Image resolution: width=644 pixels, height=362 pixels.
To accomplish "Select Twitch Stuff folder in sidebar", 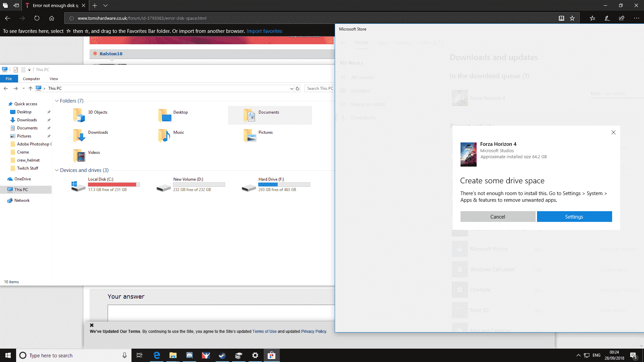I will pos(28,168).
